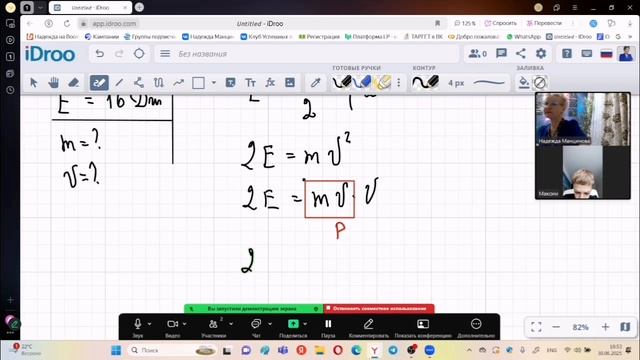Open more ready-made pens options
Image resolution: width=640 pixels, height=360 pixels.
coord(398,83)
